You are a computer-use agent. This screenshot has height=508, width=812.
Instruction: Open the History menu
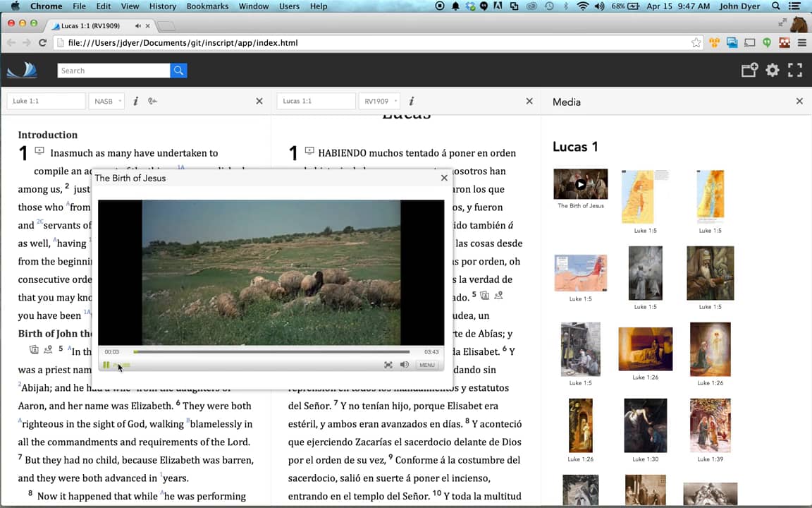pyautogui.click(x=163, y=6)
